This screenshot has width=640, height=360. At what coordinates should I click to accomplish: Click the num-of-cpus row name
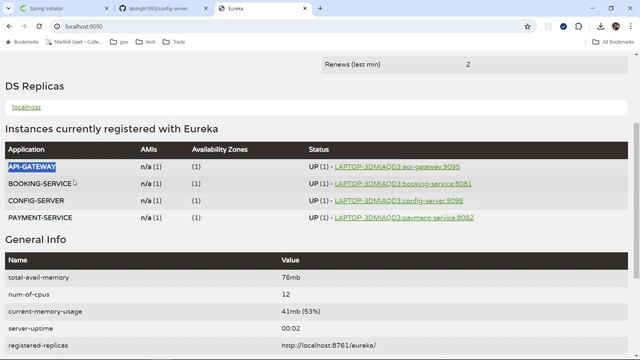pyautogui.click(x=29, y=295)
